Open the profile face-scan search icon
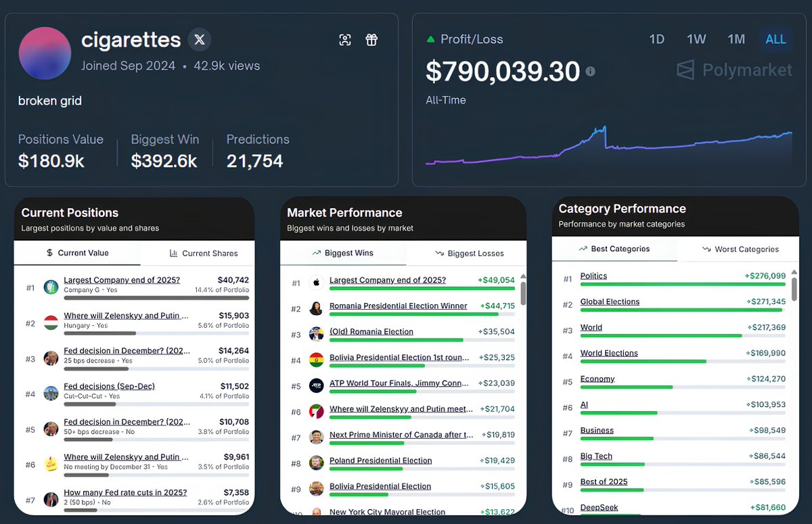812x524 pixels. (x=345, y=40)
